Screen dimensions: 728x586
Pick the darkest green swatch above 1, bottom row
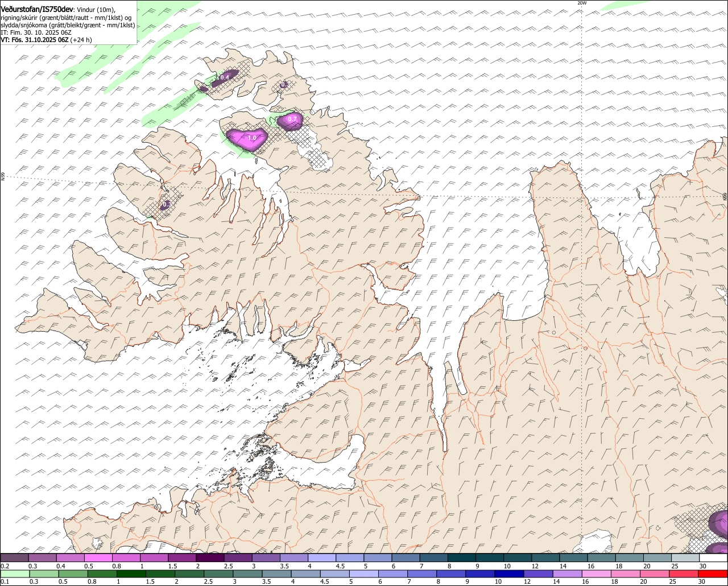(x=132, y=573)
